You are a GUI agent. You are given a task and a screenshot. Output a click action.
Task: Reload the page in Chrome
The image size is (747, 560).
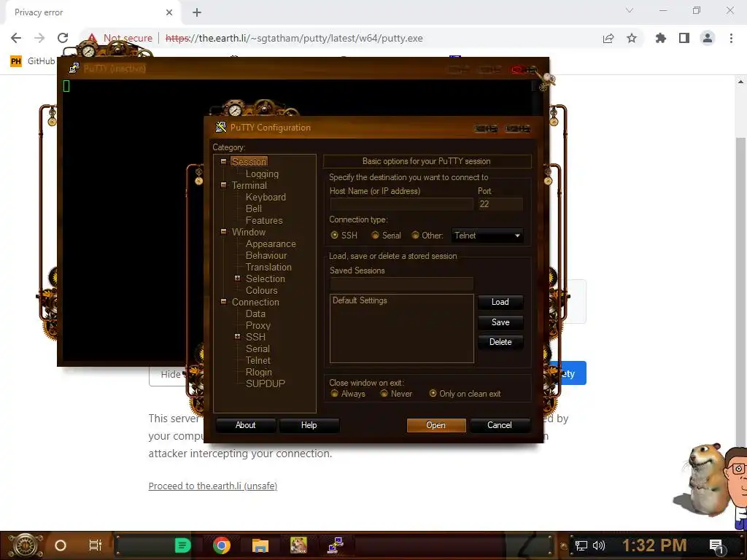[x=63, y=38]
